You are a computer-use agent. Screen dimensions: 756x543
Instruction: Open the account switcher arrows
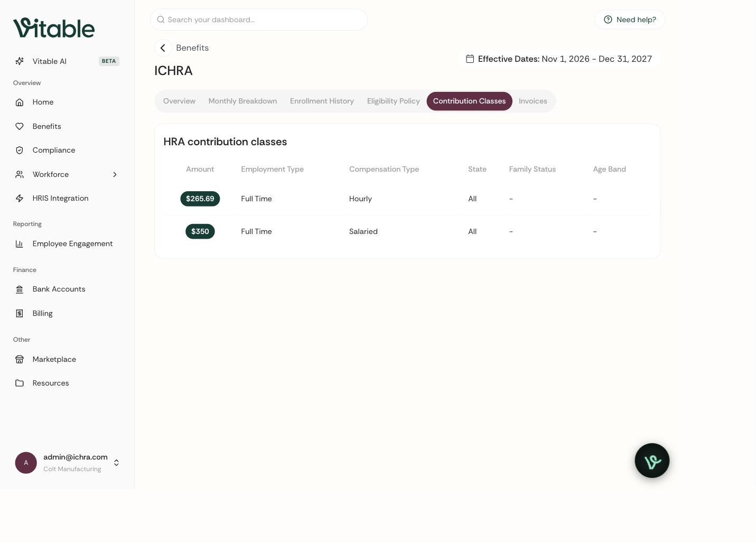pyautogui.click(x=116, y=463)
